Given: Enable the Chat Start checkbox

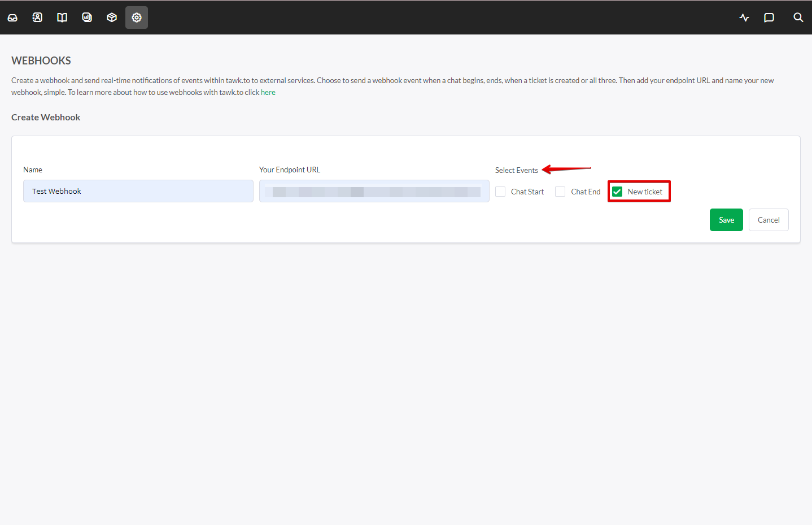Looking at the screenshot, I should [x=500, y=192].
